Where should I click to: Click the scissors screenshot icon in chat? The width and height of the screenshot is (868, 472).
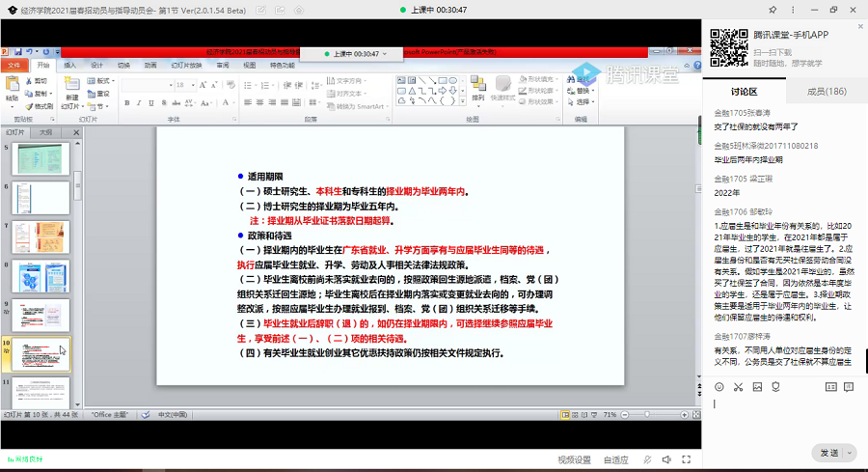pos(738,387)
